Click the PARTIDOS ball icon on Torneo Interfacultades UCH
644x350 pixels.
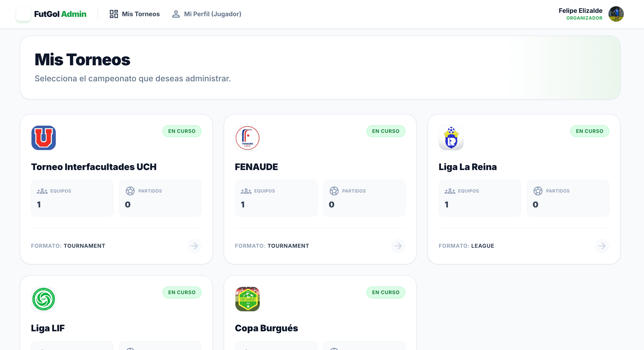pos(130,191)
